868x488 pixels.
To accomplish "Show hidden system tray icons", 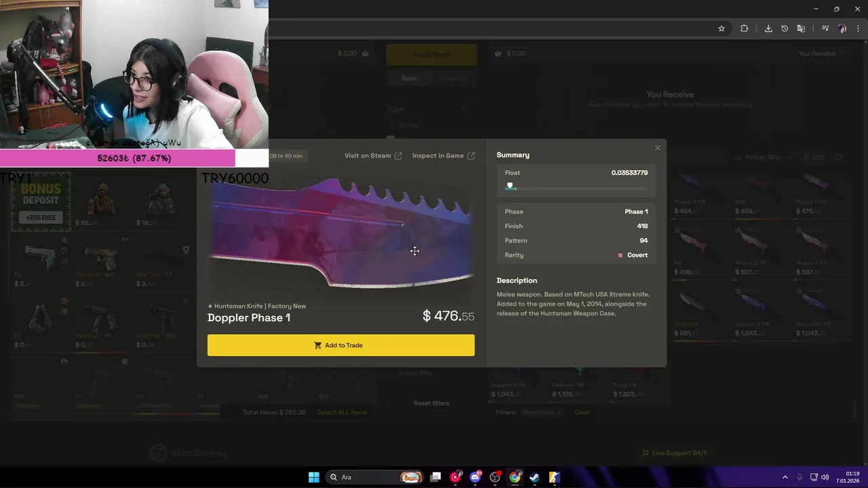I will (x=785, y=477).
